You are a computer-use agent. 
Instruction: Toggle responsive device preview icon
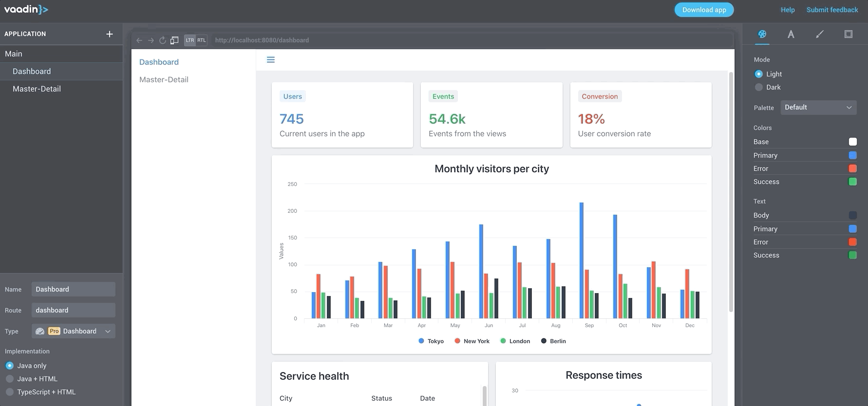point(174,40)
